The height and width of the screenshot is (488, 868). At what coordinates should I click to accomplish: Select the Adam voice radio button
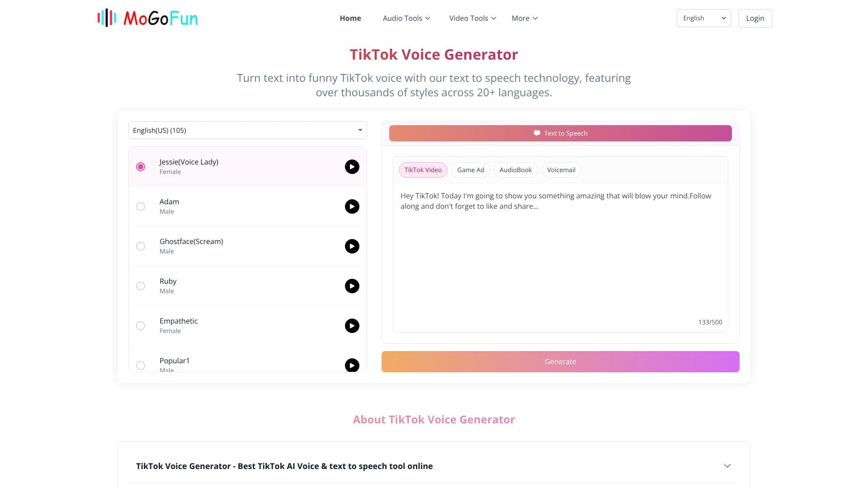click(x=141, y=206)
